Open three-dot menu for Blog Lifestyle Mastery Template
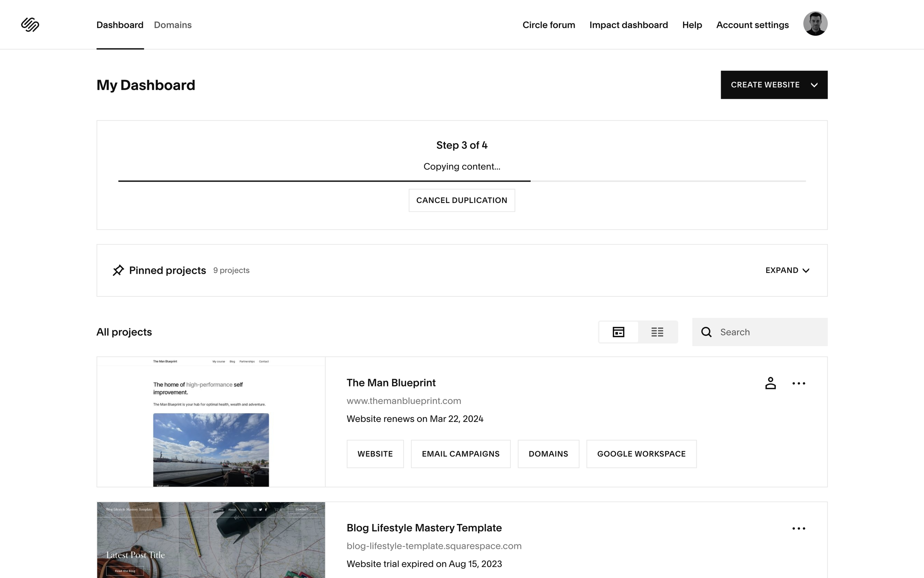The image size is (924, 578). (798, 528)
